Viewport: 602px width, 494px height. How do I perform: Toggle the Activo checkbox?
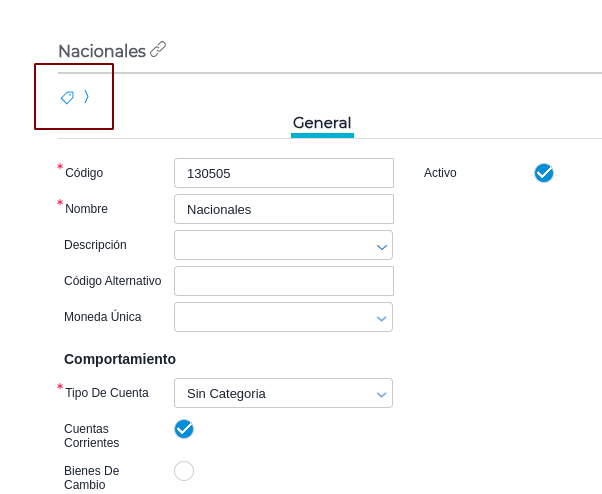coord(544,173)
